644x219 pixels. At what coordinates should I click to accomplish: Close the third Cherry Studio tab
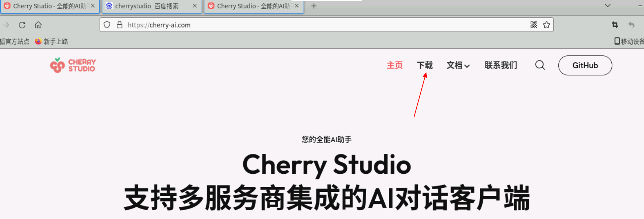[297, 6]
